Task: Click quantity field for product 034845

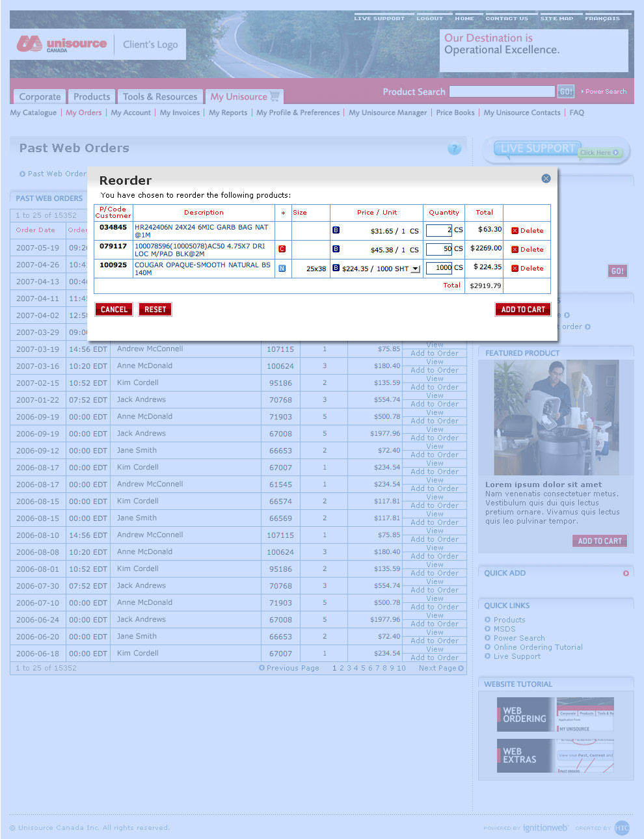Action: 439,230
